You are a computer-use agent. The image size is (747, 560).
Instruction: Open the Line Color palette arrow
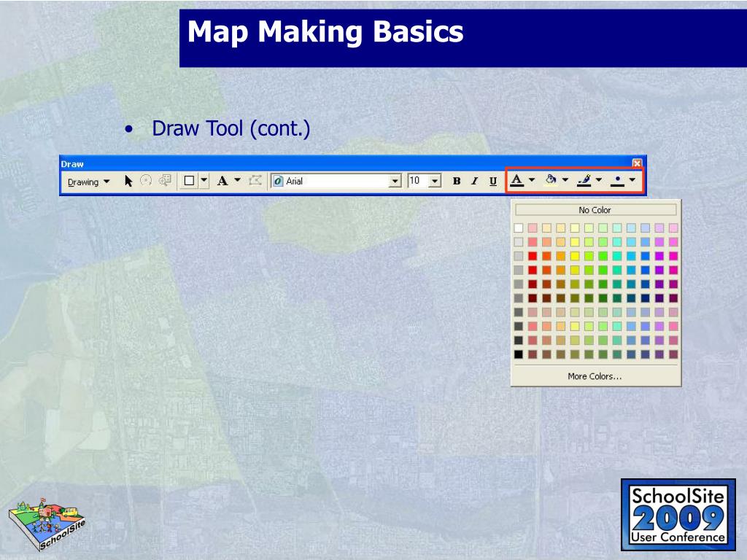(599, 180)
